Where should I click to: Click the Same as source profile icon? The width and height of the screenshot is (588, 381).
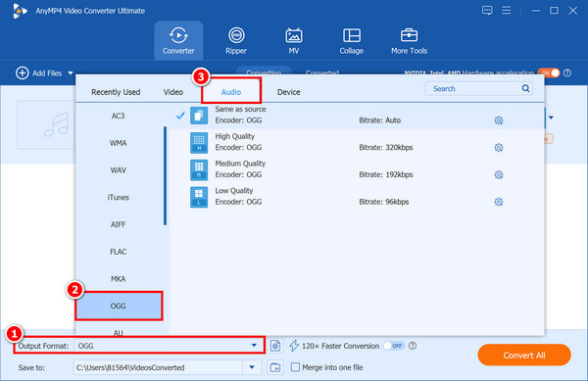199,116
